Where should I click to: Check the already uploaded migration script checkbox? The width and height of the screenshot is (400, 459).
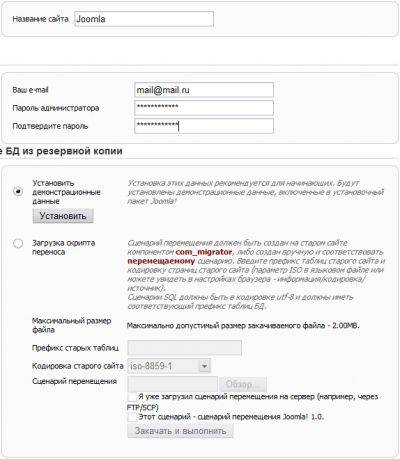pos(132,397)
